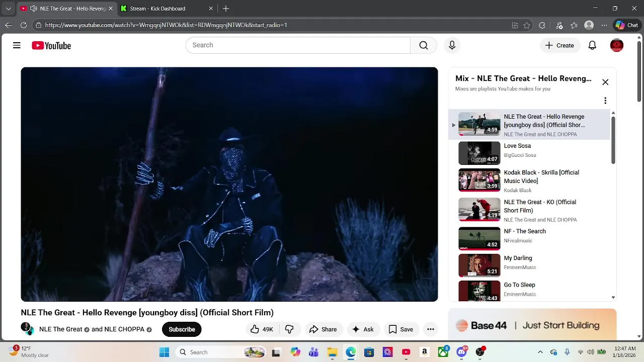Open the media control music icon
The height and width of the screenshot is (362, 644).
(559, 25)
